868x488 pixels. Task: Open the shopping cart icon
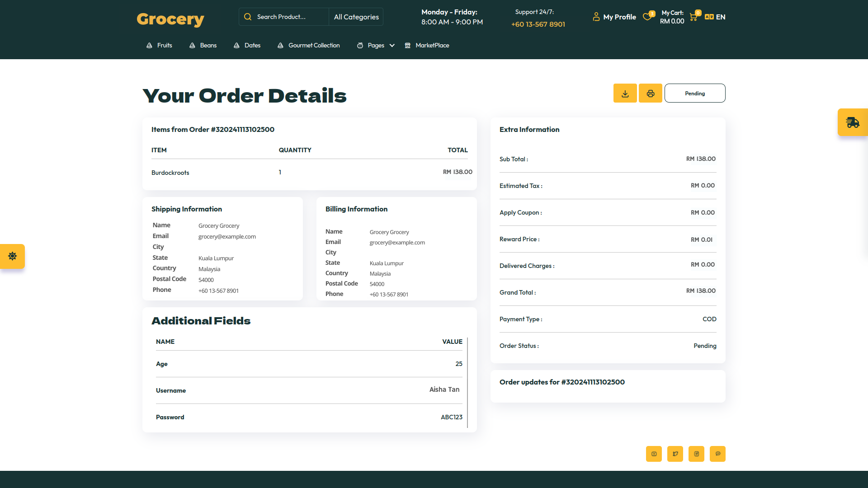coord(693,17)
